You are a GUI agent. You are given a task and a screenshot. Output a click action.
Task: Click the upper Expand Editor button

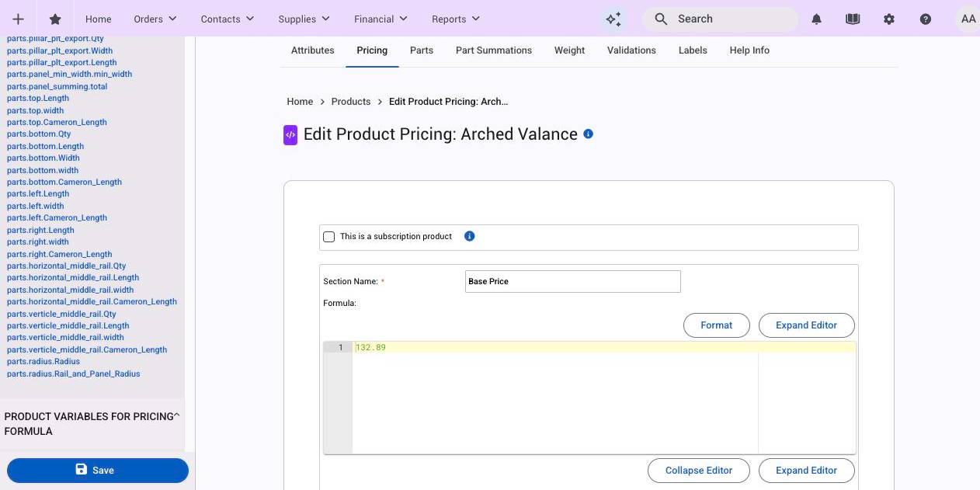(806, 325)
